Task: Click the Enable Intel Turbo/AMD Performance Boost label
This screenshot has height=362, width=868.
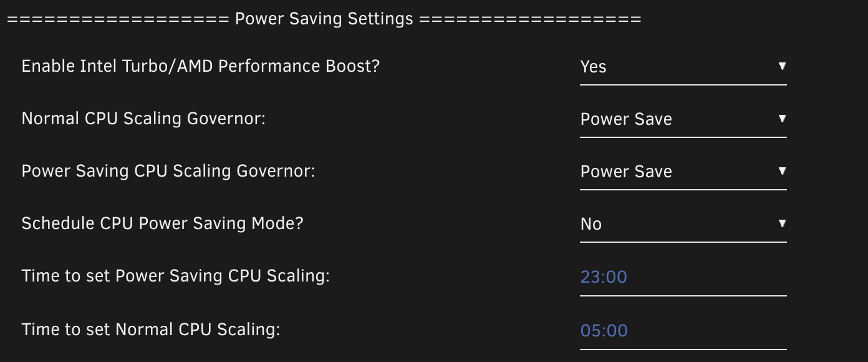Action: click(200, 66)
